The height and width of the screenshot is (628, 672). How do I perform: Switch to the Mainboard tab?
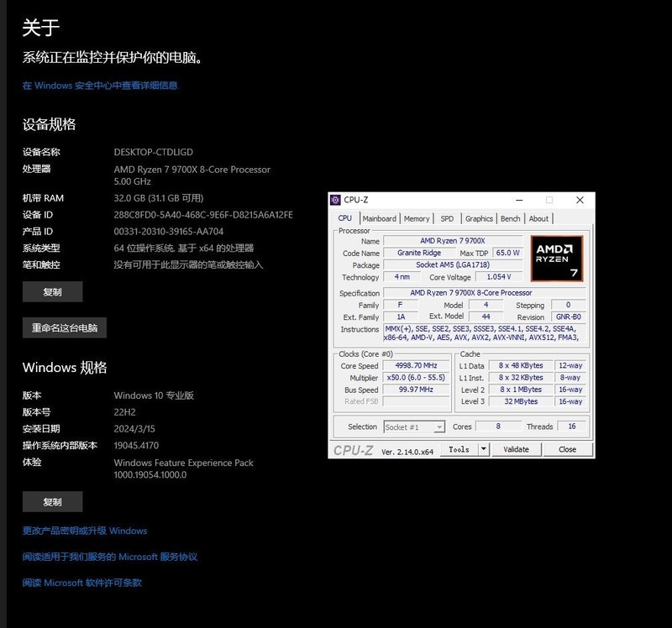tap(380, 217)
